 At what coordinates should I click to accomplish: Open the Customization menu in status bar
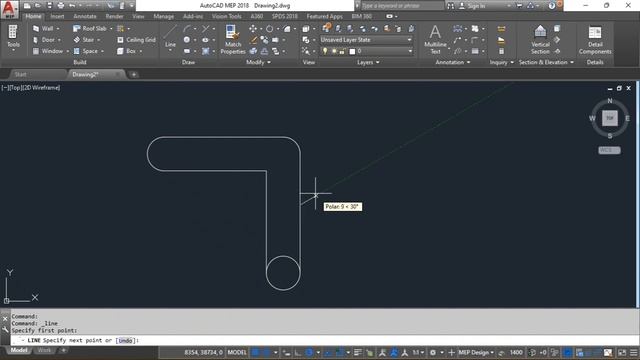pyautogui.click(x=633, y=353)
